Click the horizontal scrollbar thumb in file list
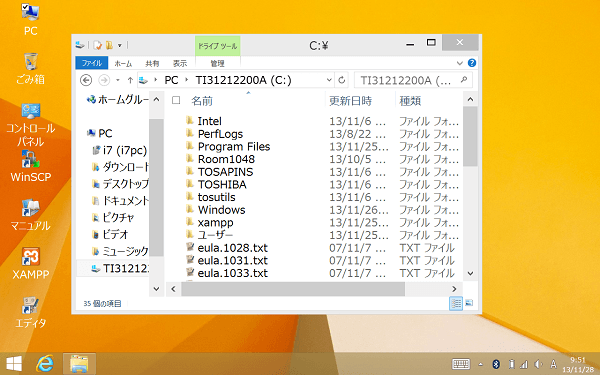The width and height of the screenshot is (600, 375). coord(293,289)
